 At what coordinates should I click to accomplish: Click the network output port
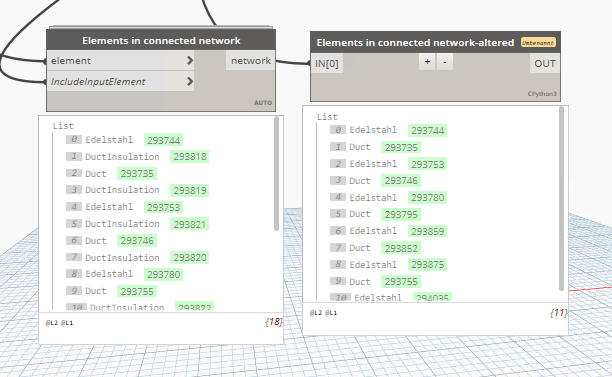(250, 61)
